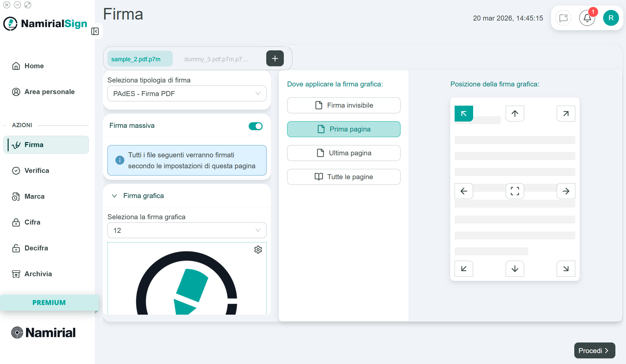The image size is (626, 364).
Task: Disable the Firma massiva switch
Action: pyautogui.click(x=256, y=126)
